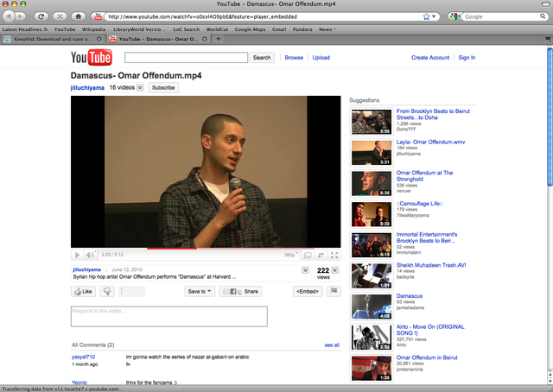Open the browser home page button
The image size is (553, 392).
(79, 16)
